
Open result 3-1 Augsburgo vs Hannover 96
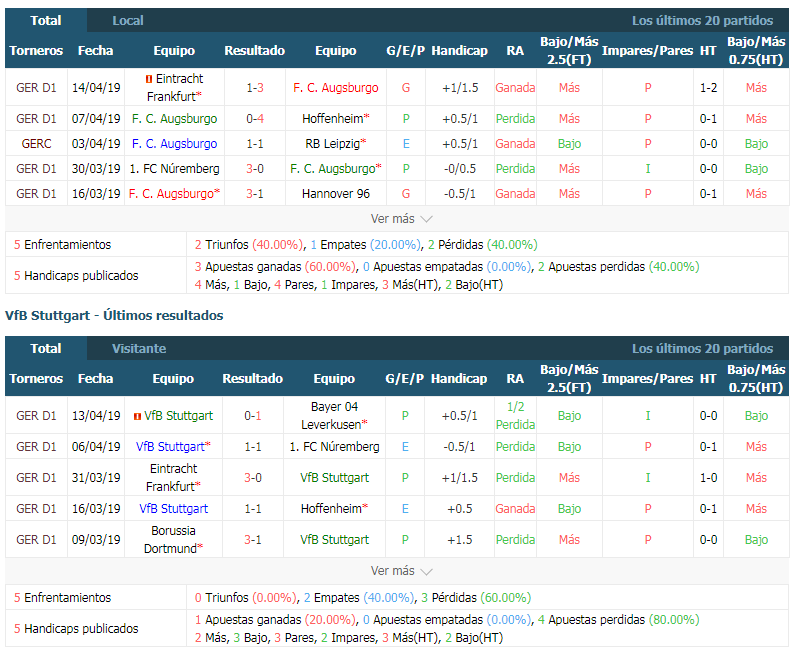[x=255, y=194]
